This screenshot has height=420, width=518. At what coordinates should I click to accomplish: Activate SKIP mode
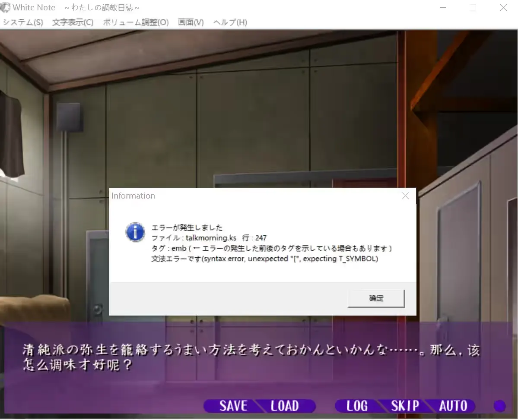(x=405, y=406)
